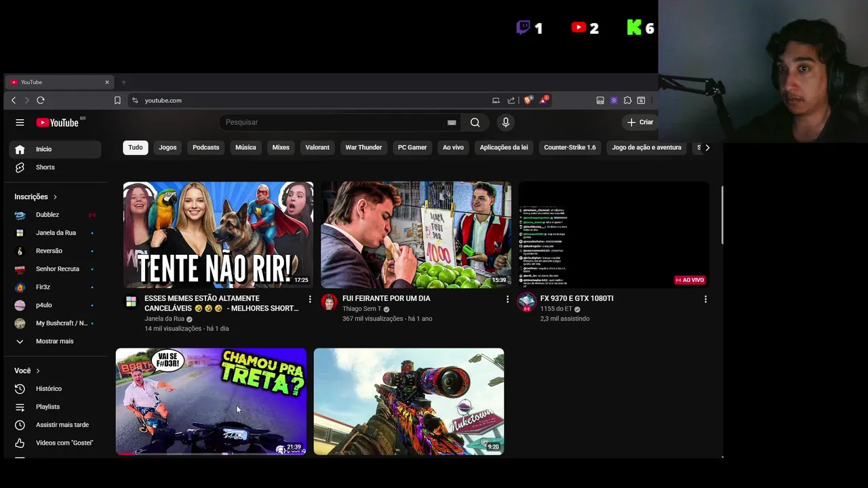
Task: Expand the Inscrições section
Action: [x=36, y=197]
